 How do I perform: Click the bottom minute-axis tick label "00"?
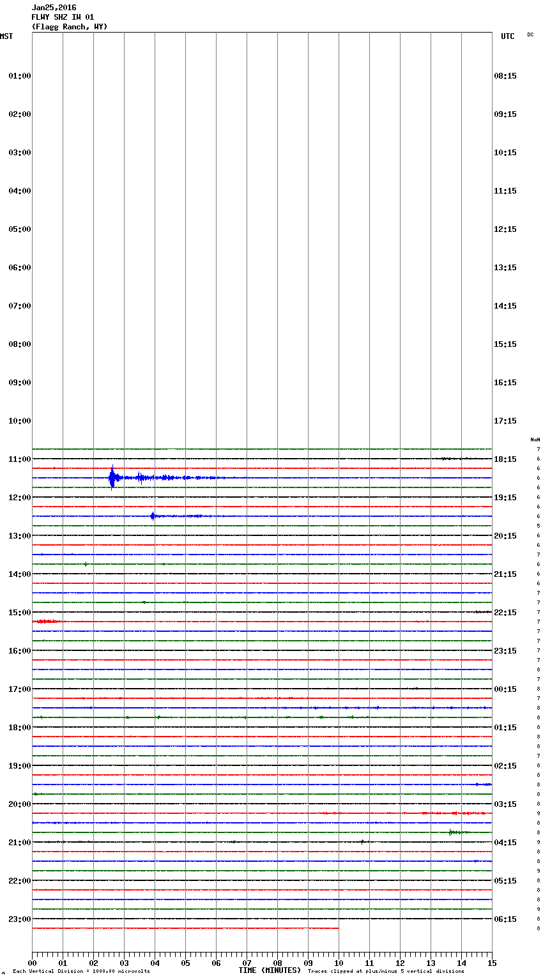(32, 963)
